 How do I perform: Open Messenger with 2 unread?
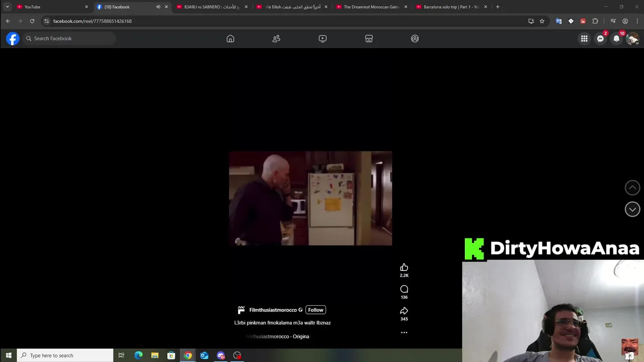[x=600, y=38]
